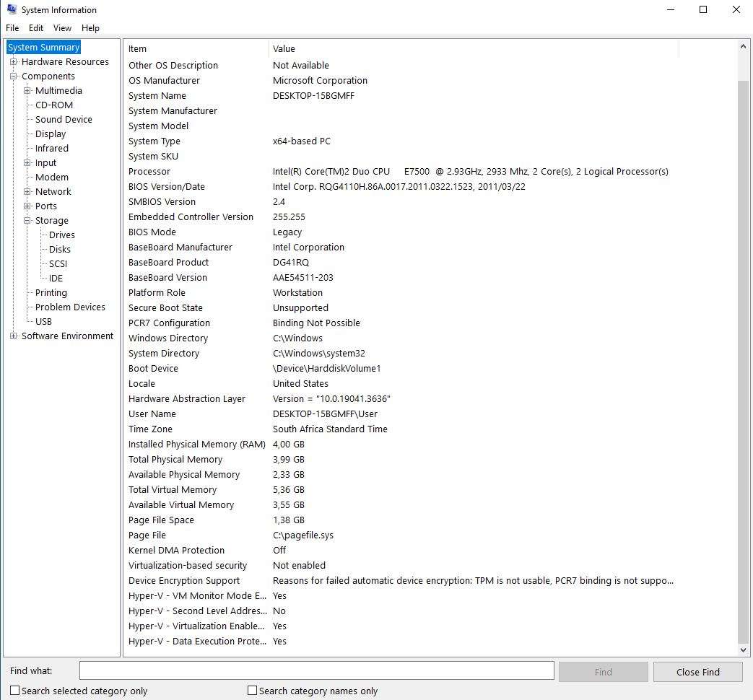
Task: Expand the Hardware Resources category
Action: 15,61
